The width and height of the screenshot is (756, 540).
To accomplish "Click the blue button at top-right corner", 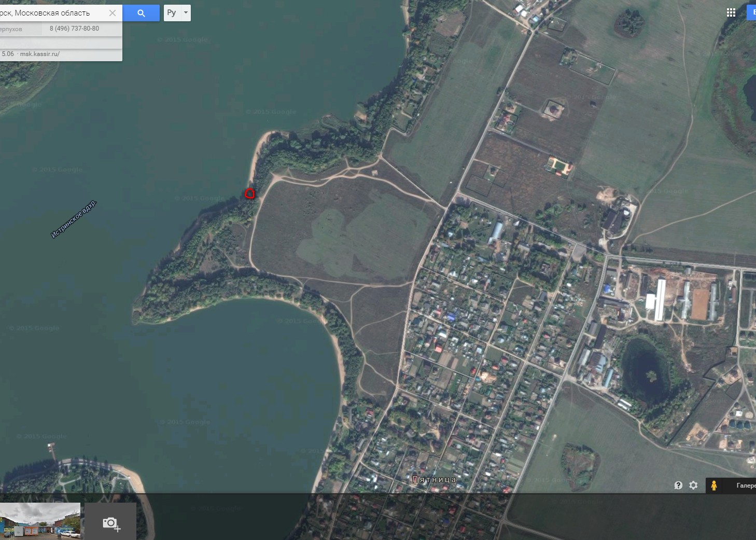I will point(751,13).
